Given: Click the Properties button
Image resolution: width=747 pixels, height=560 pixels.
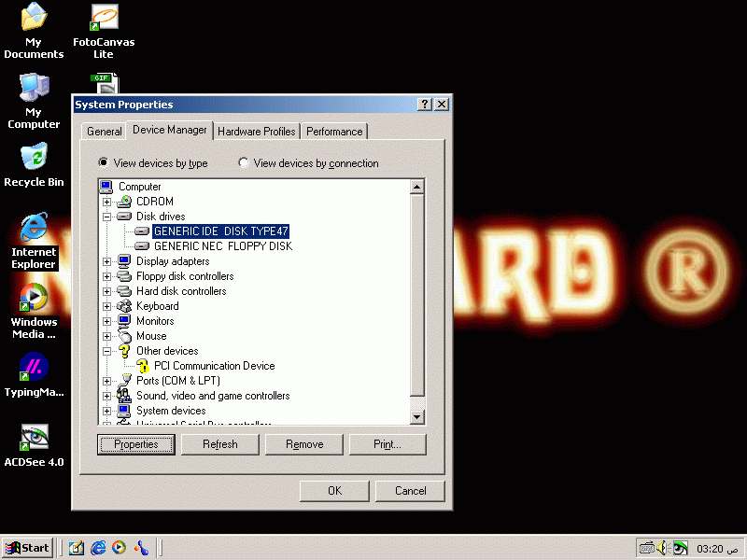Looking at the screenshot, I should pyautogui.click(x=136, y=444).
